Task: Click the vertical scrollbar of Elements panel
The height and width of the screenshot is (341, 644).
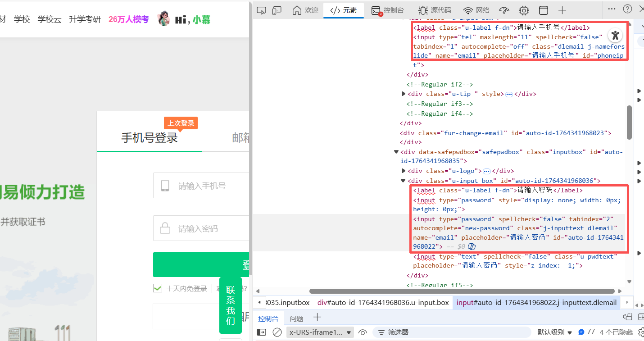Action: coord(629,123)
